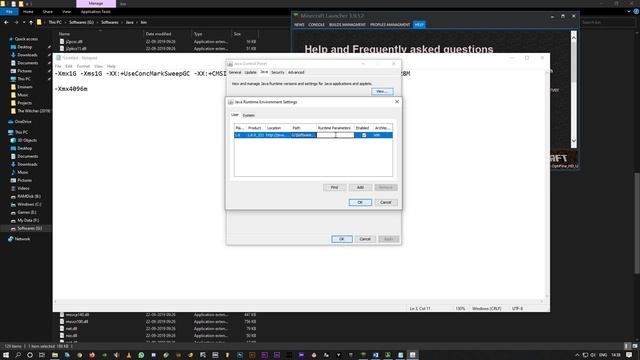Switch to Update tab in Java Control Panel
The image size is (640, 360).
(250, 72)
